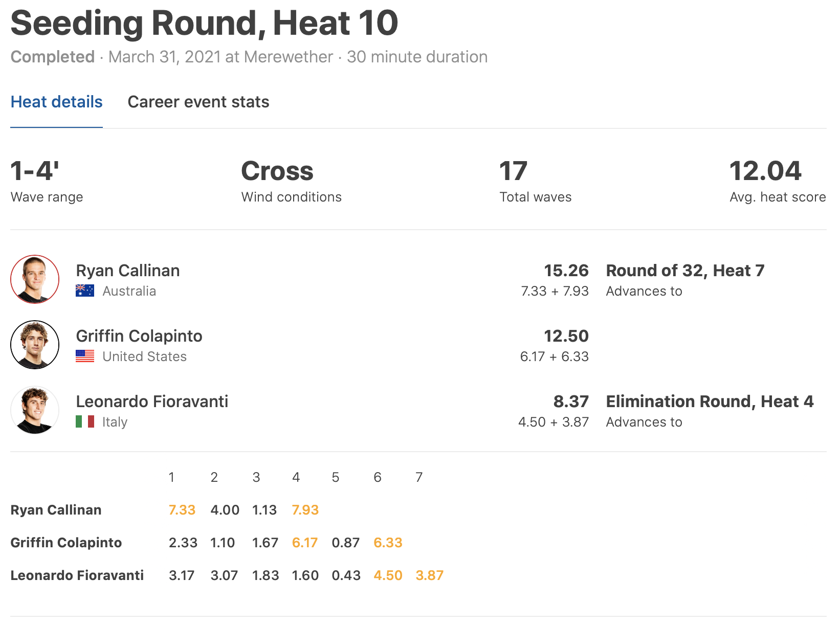Open Round of 32, Heat 7 link

(685, 271)
